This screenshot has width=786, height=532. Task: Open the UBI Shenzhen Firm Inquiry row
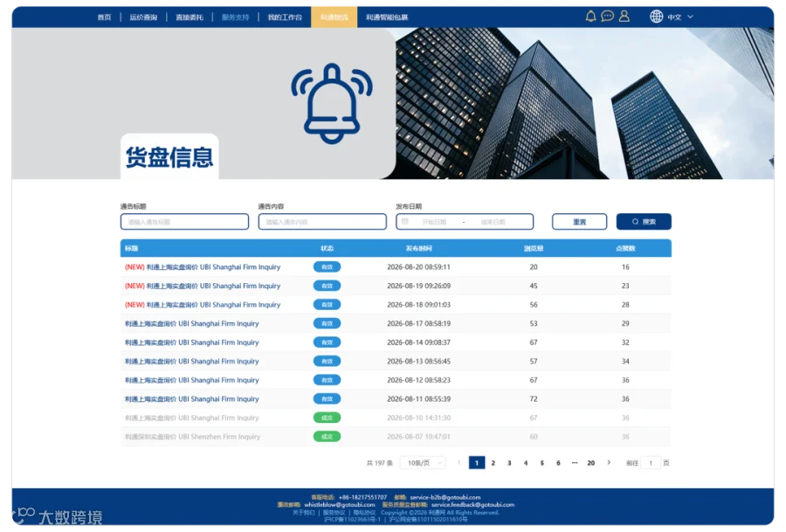(192, 437)
